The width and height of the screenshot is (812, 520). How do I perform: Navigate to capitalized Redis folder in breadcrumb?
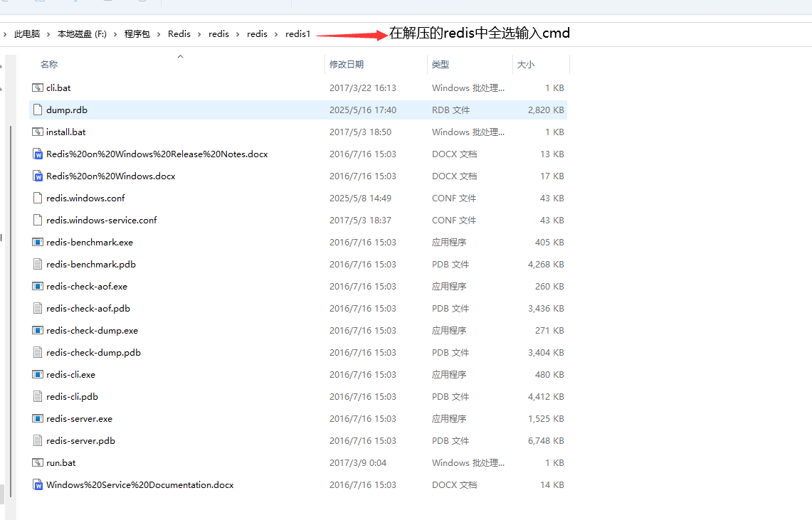179,33
